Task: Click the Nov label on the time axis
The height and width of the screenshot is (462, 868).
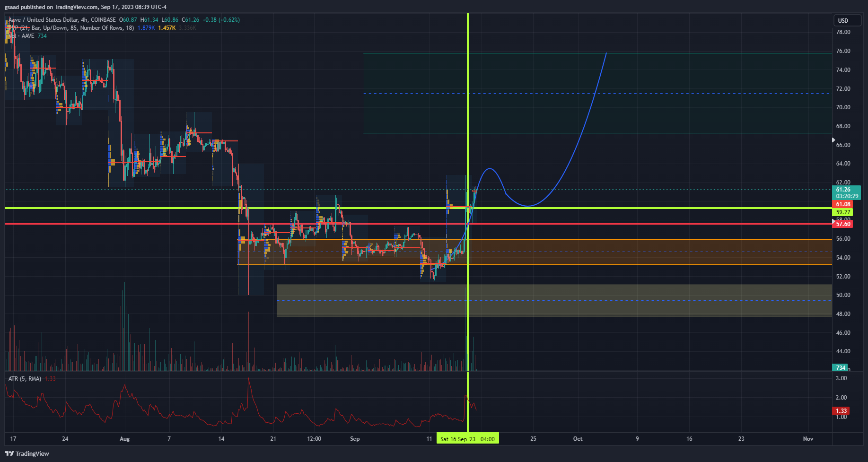Action: 808,439
